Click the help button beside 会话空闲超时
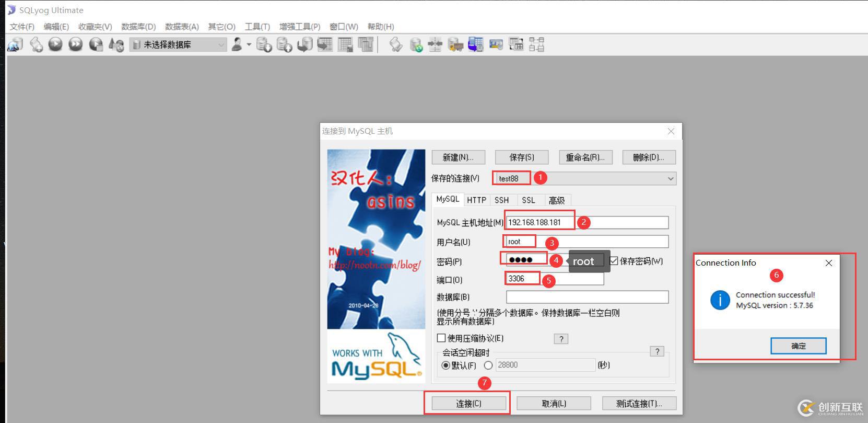 (x=657, y=351)
